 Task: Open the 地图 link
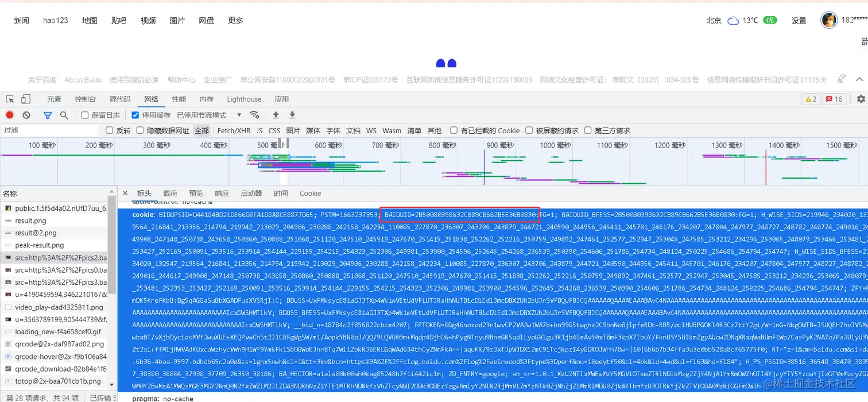pos(90,20)
